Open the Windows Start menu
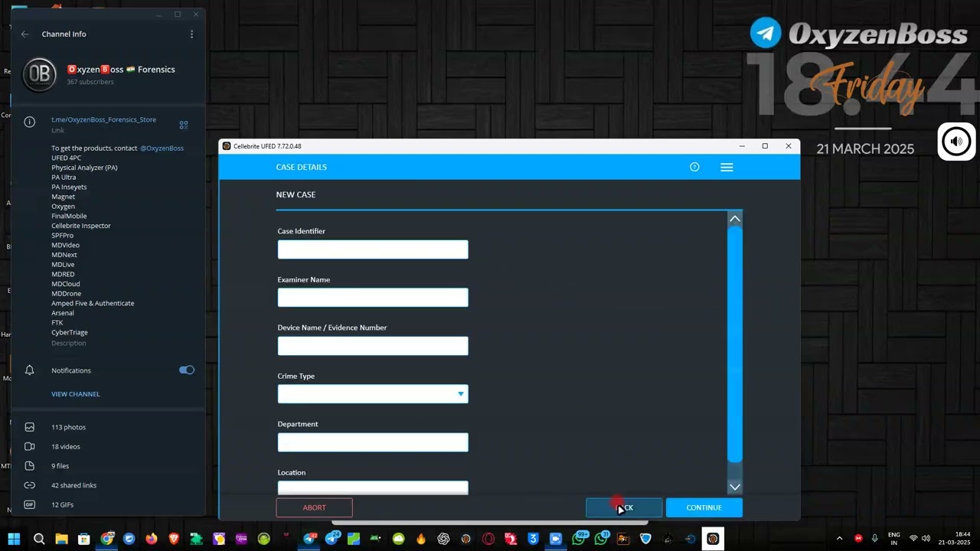The width and height of the screenshot is (980, 551). click(15, 539)
